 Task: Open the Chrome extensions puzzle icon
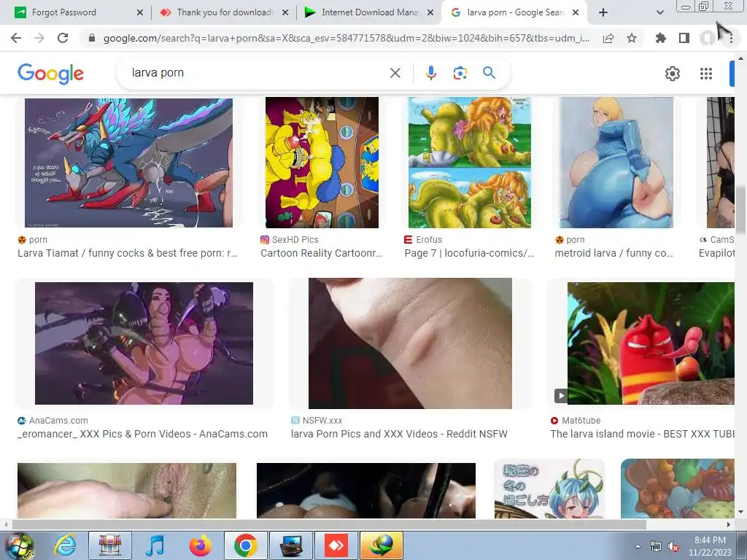(x=660, y=38)
